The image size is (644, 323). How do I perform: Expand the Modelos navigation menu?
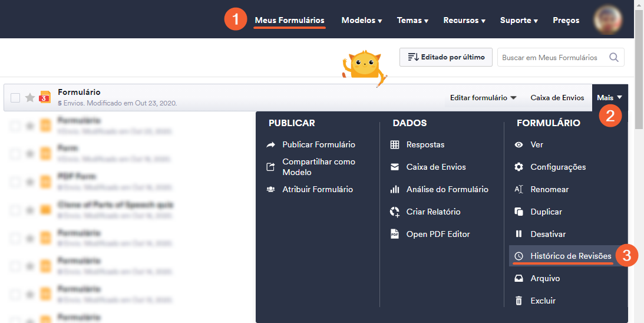click(361, 20)
